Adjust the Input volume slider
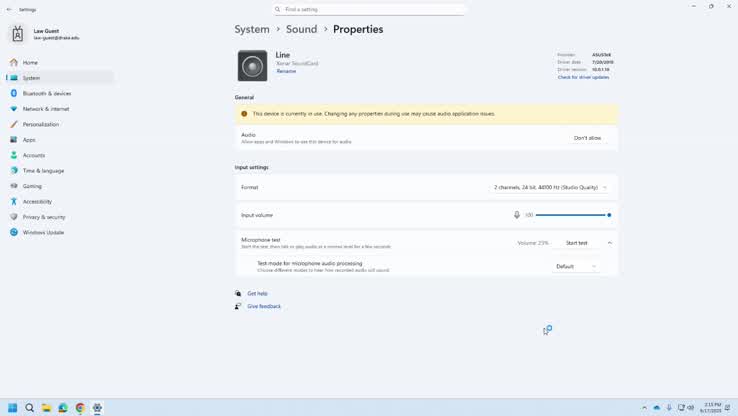This screenshot has width=738, height=416. [572, 215]
